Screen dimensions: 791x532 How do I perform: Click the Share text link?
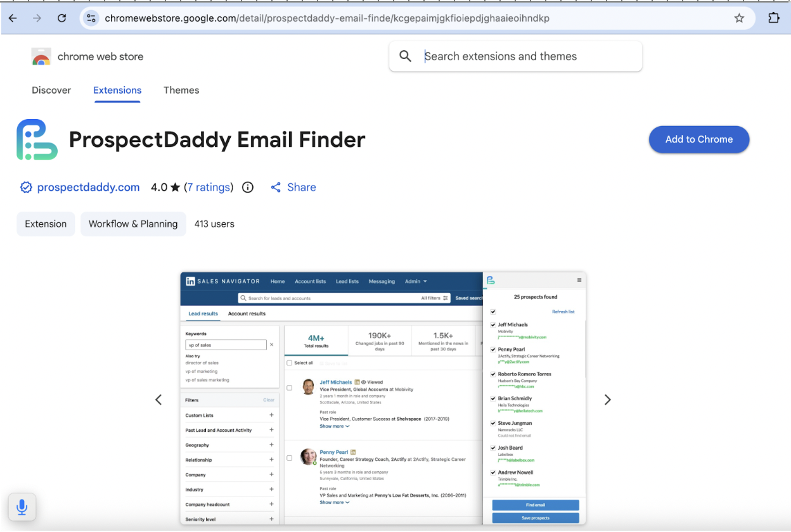302,187
